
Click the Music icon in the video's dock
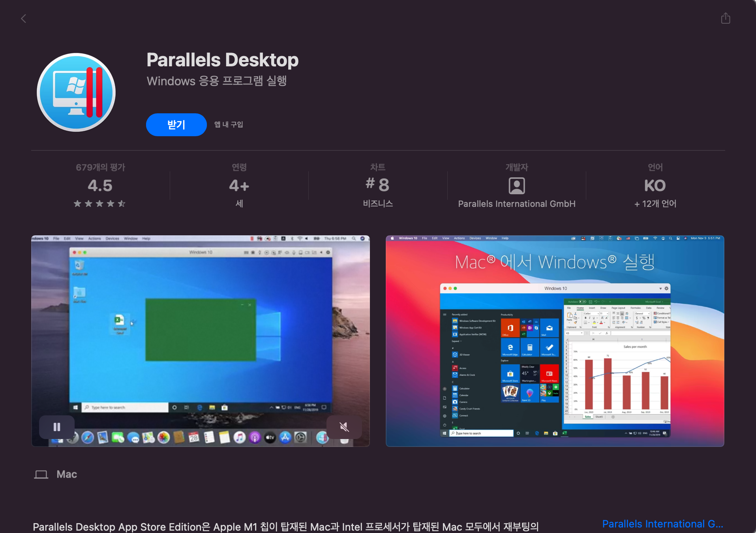click(x=239, y=437)
